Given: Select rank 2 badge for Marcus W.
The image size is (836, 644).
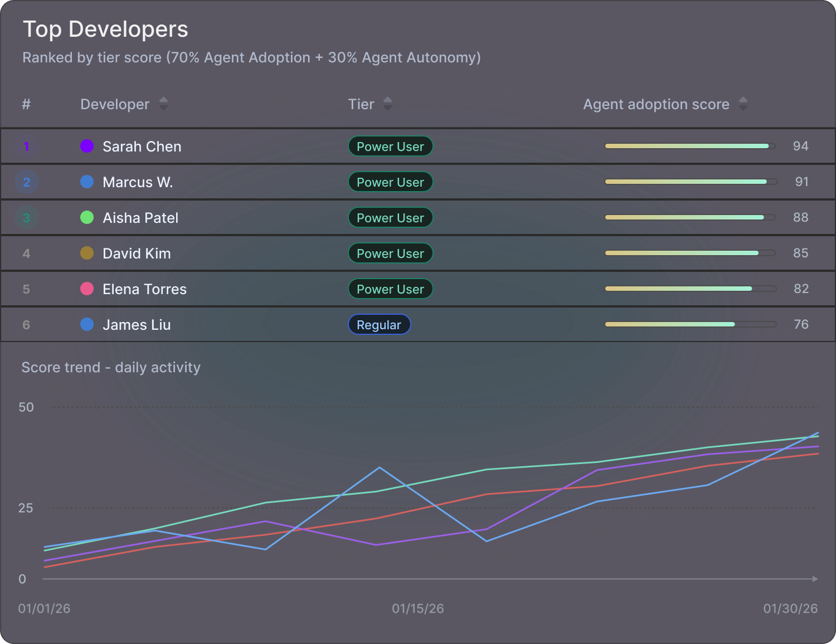Looking at the screenshot, I should click(x=26, y=182).
